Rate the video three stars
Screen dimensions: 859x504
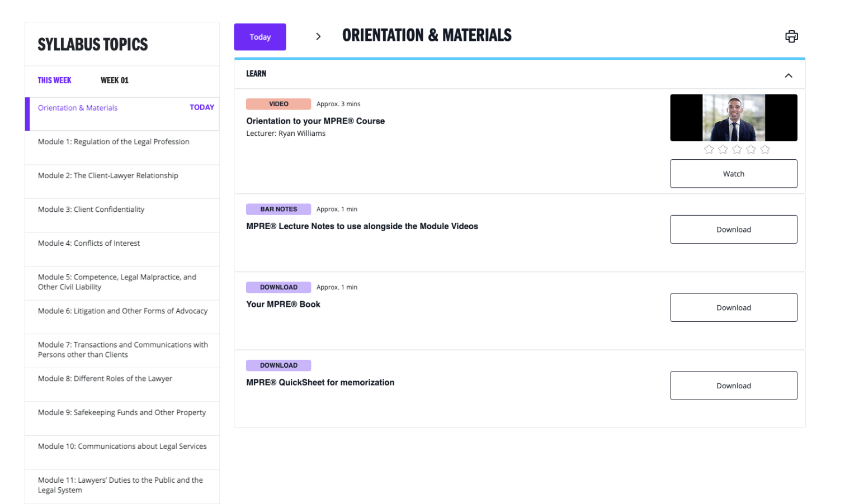point(737,149)
